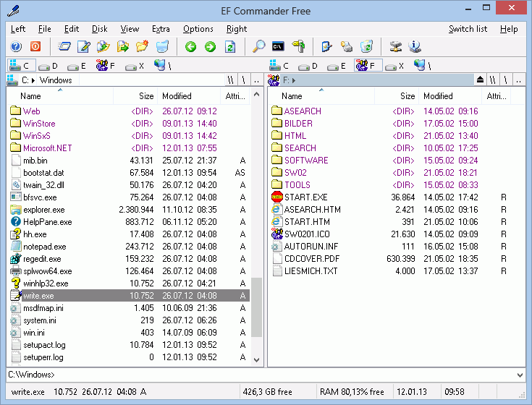Viewport: 532px width, 405px height.
Task: Click the RAM 80,13% free status entry
Action: 352,392
